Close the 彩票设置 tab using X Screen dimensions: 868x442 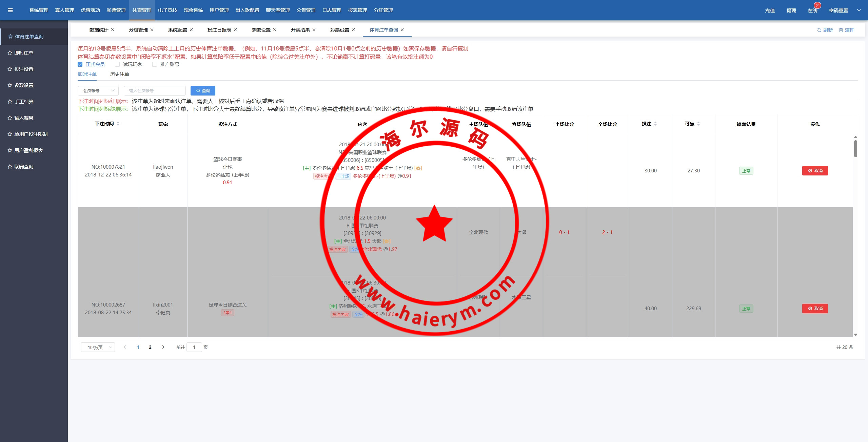pos(353,30)
